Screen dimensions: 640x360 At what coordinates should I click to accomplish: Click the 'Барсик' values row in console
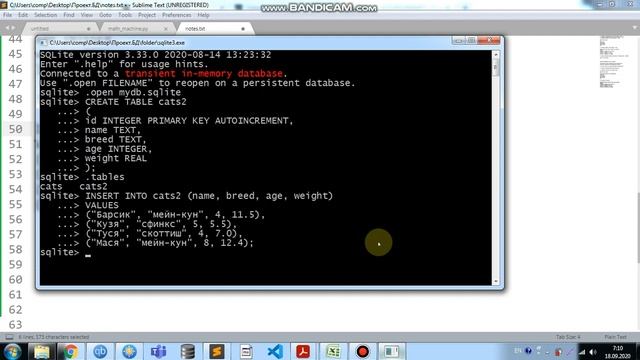coord(161,215)
